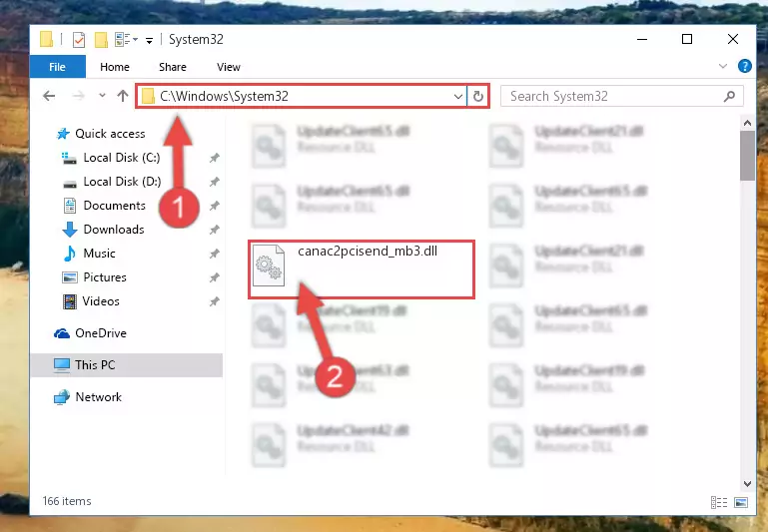Image resolution: width=768 pixels, height=532 pixels.
Task: Open Local Disk (D:) in sidebar
Action: pos(122,182)
